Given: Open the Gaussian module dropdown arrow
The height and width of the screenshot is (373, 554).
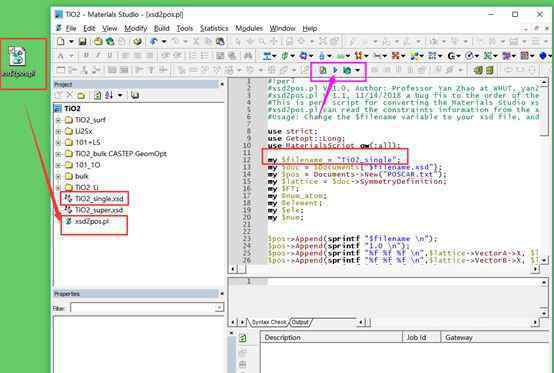Looking at the screenshot, I should (x=459, y=56).
